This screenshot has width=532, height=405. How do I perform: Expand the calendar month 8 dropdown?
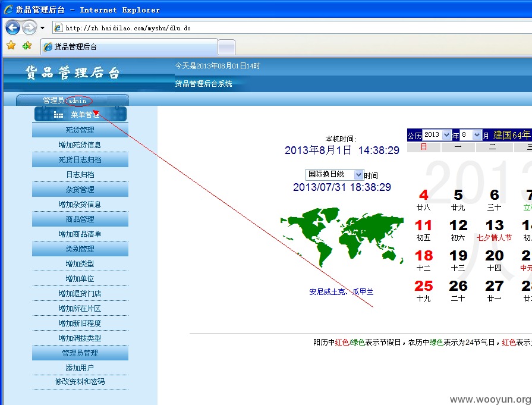[x=471, y=135]
